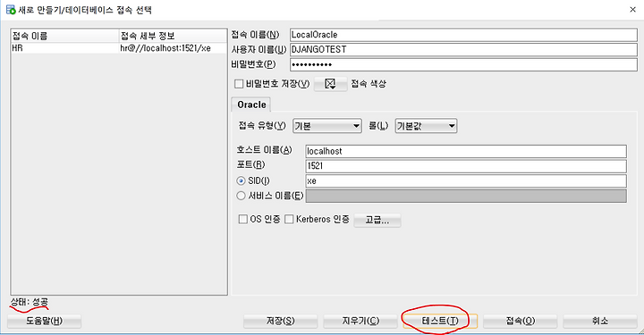Click the connection name column header

pos(65,36)
